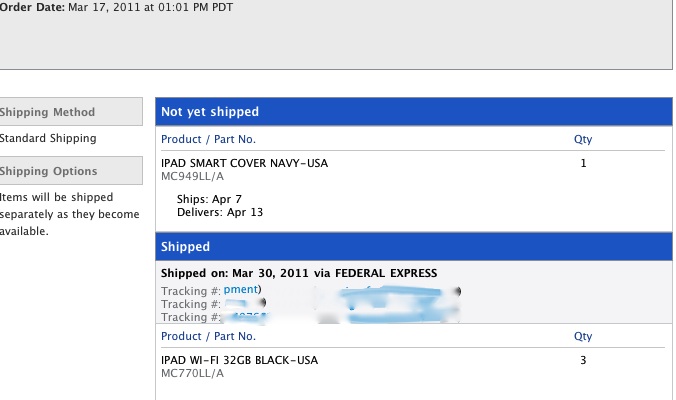The image size is (676, 400).
Task: Select the Standard Shipping text
Action: pyautogui.click(x=48, y=139)
